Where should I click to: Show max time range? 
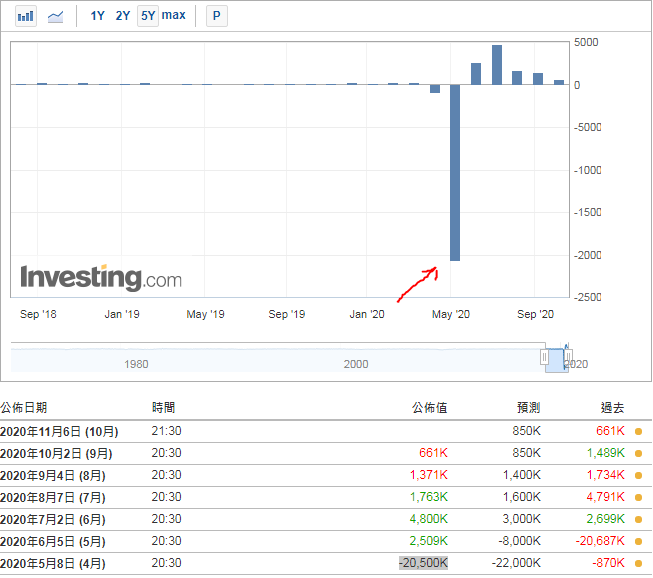click(x=173, y=16)
